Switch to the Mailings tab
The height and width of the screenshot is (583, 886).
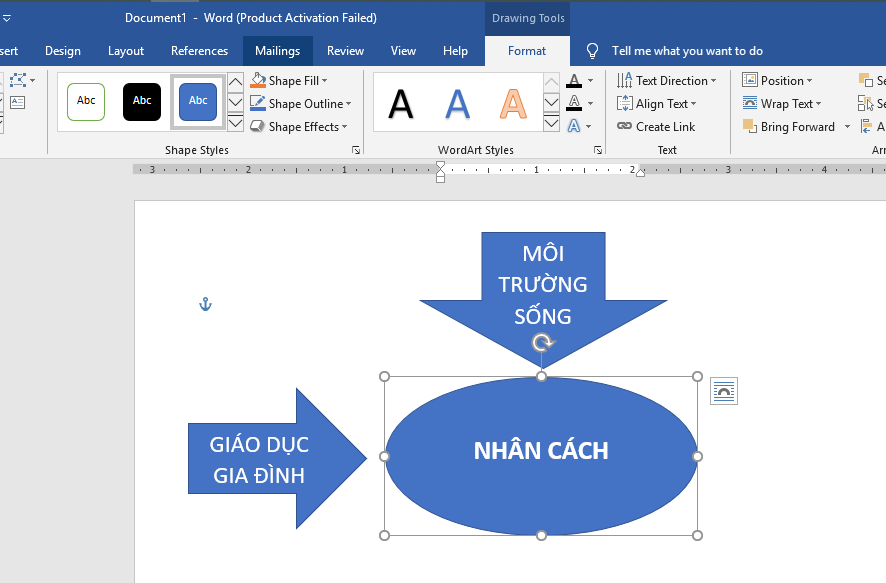277,51
